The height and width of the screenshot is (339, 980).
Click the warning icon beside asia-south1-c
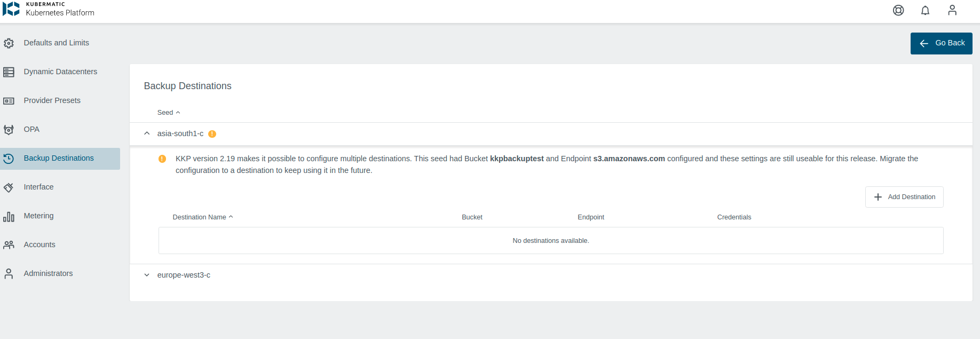pyautogui.click(x=212, y=134)
